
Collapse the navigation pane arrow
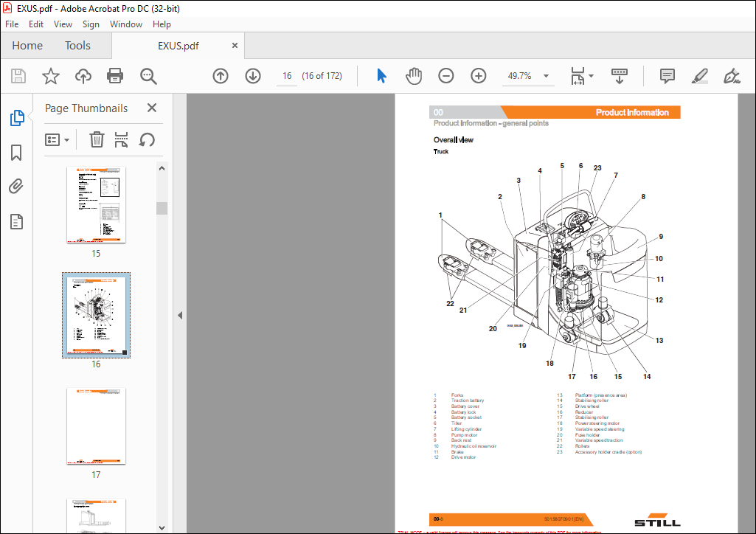coord(180,315)
